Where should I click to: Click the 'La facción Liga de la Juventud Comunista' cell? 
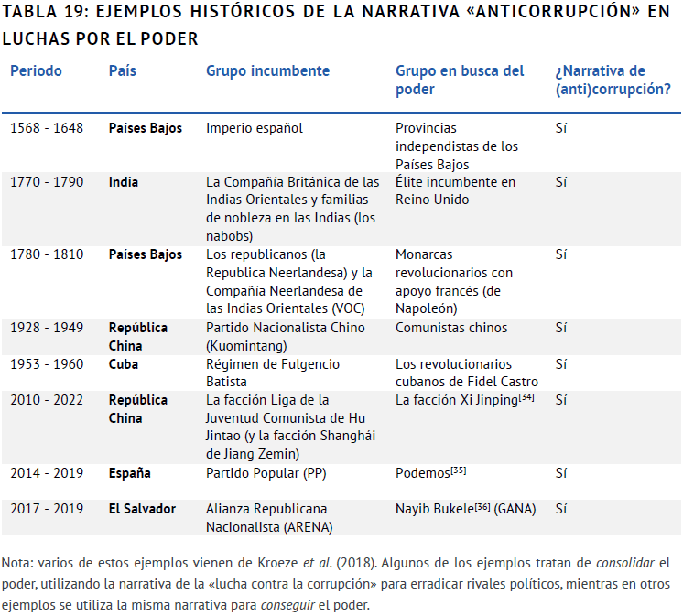click(x=290, y=427)
